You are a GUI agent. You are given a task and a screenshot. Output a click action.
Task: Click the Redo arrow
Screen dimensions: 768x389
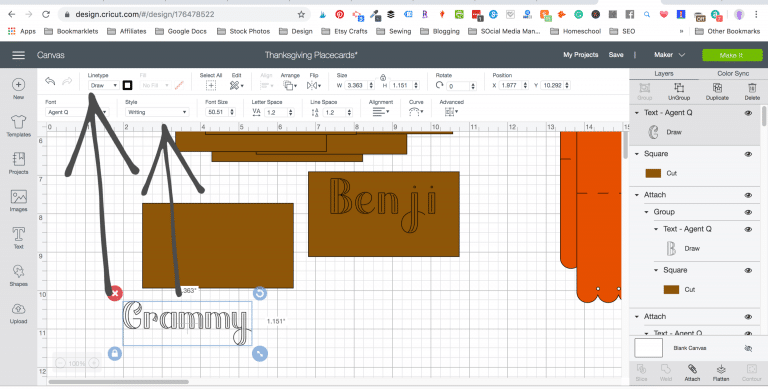[68, 81]
